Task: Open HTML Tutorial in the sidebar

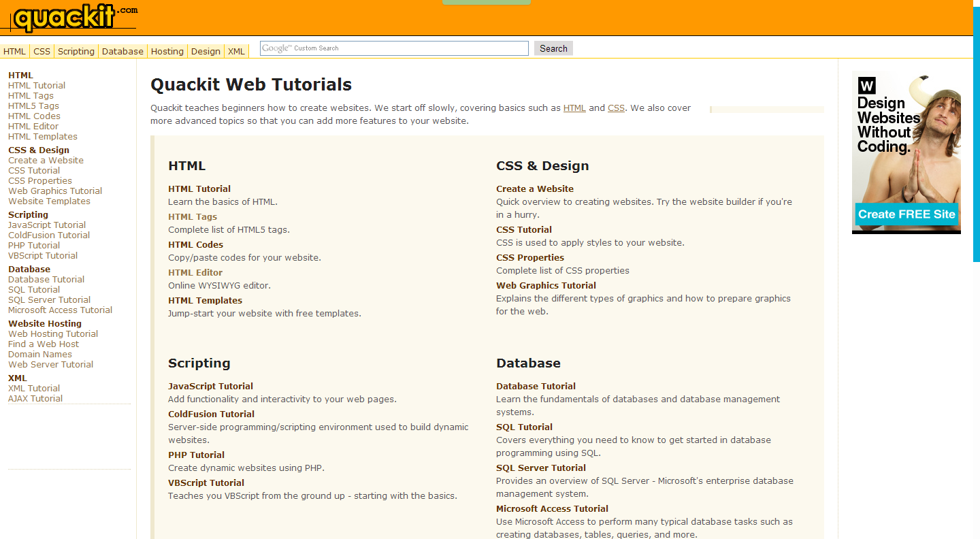Action: [37, 86]
